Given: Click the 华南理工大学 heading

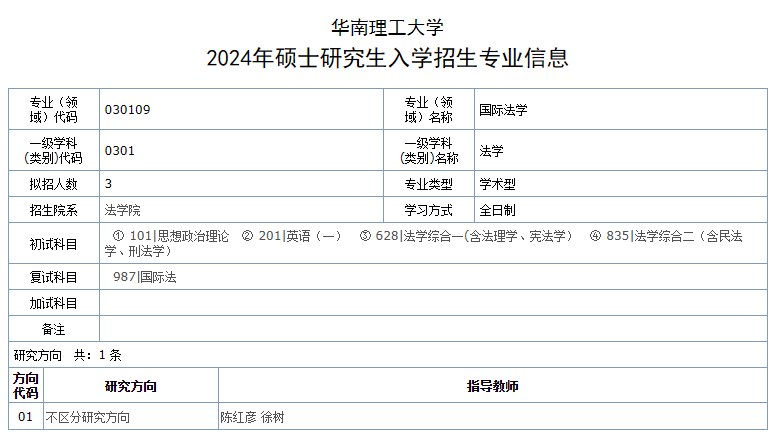Looking at the screenshot, I should [387, 27].
